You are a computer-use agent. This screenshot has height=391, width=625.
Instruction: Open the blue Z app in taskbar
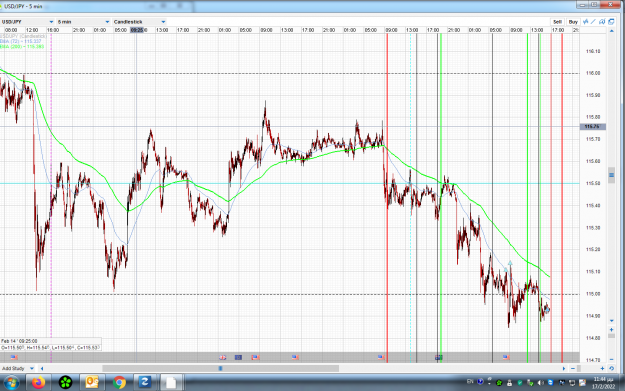[x=145, y=383]
